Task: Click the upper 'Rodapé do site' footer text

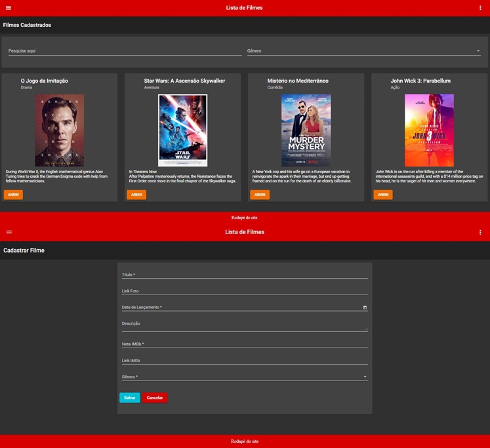Action: pyautogui.click(x=245, y=218)
